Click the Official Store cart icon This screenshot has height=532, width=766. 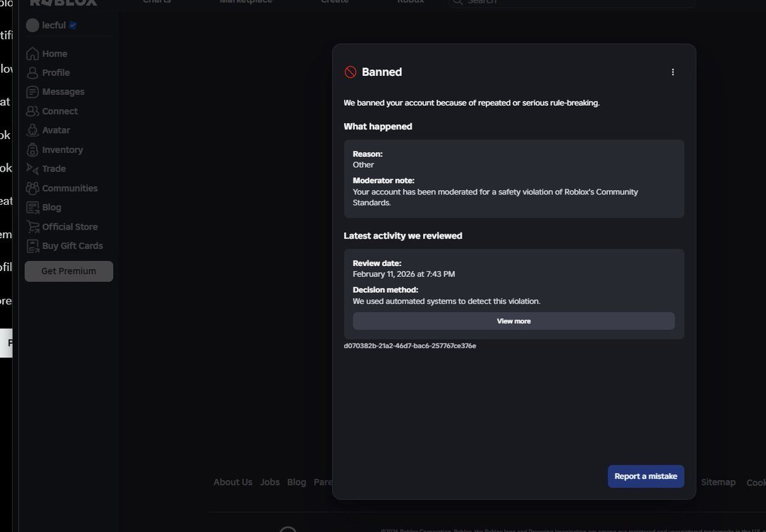point(33,226)
